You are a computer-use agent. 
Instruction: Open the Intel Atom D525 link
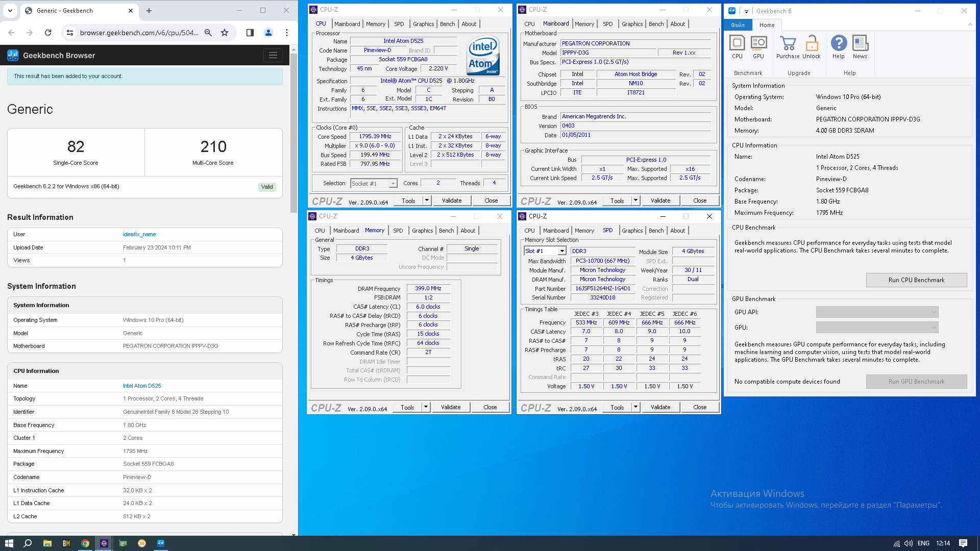142,386
